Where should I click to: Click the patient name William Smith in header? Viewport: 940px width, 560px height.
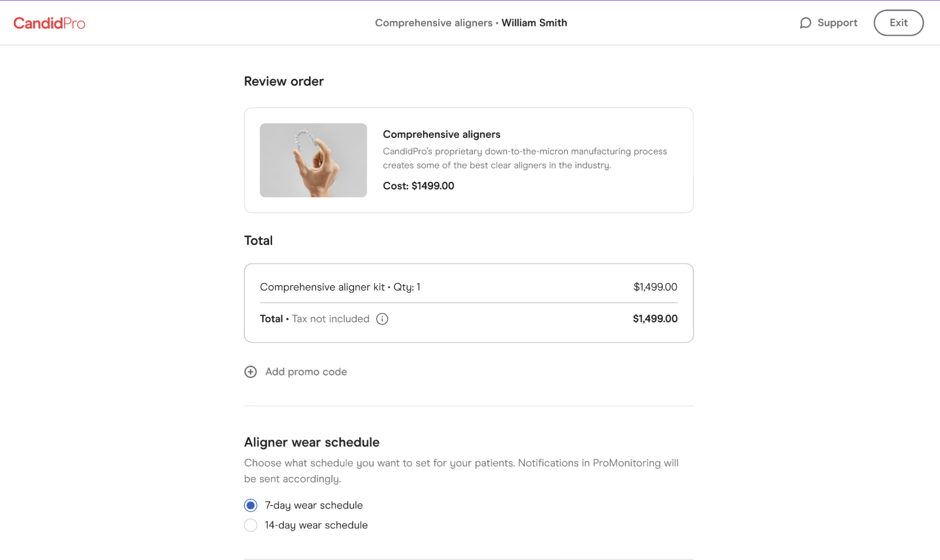pos(534,23)
